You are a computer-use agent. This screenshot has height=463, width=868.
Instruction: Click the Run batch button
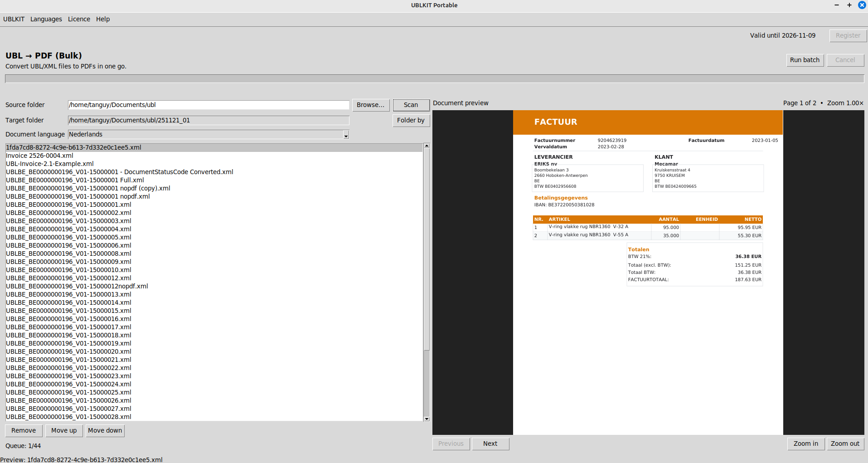pyautogui.click(x=805, y=60)
